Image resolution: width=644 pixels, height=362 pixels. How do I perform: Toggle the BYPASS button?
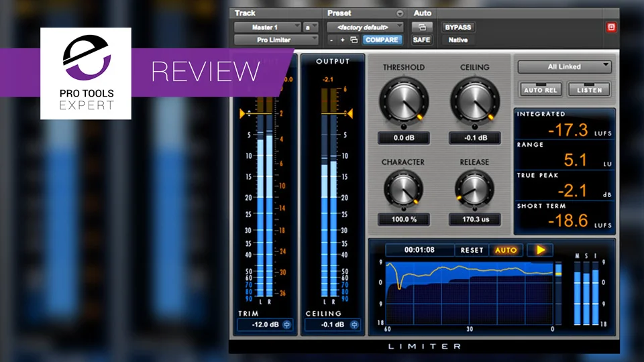[x=458, y=27]
